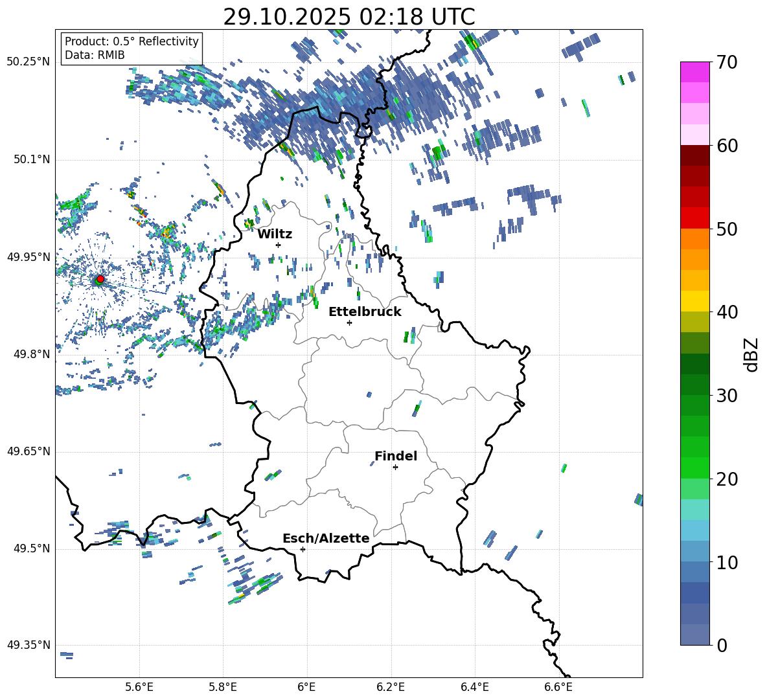The height and width of the screenshot is (700, 767).
Task: Click the Ettelbruck city label
Action: tap(364, 311)
